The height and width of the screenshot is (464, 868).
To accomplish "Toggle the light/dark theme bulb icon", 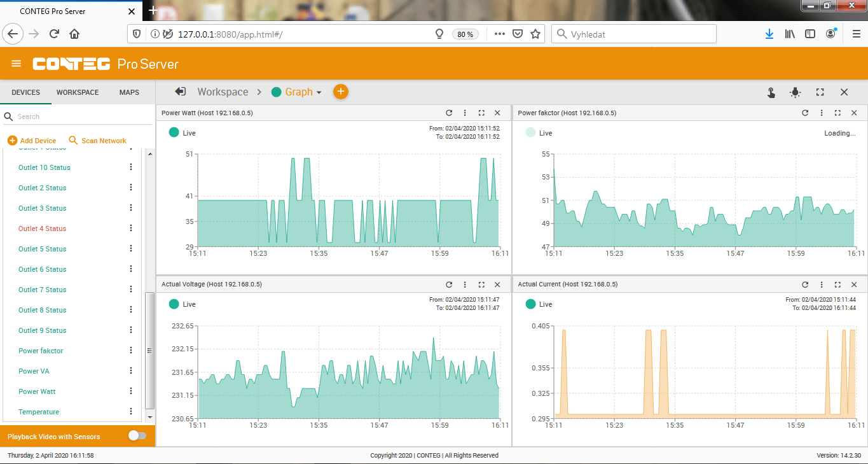I will pos(795,93).
